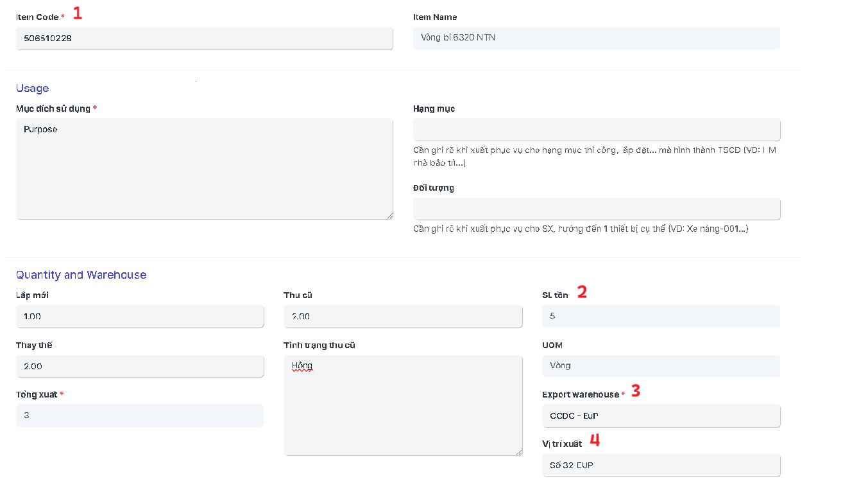Select the SL tồn field showing 5
Image resolution: width=868 pixels, height=481 pixels.
(660, 317)
